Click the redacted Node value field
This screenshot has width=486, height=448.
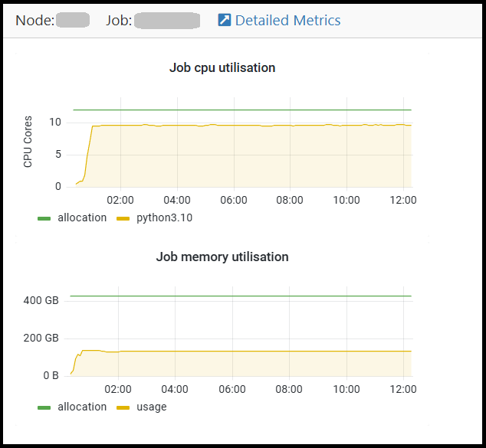tap(73, 21)
